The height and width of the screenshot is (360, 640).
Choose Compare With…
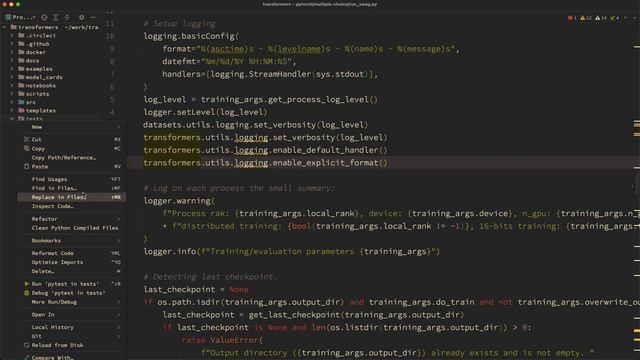pos(71,357)
